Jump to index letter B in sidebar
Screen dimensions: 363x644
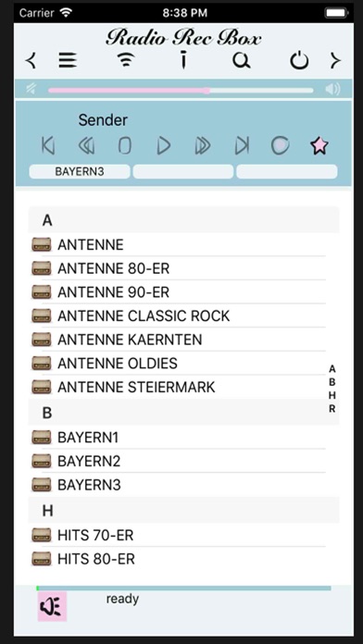(x=332, y=382)
